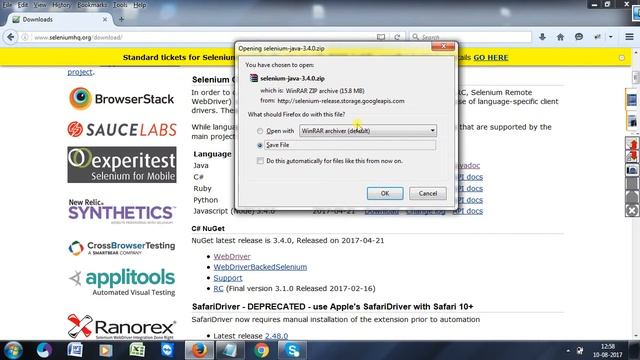Click Cancel in the download dialog
This screenshot has height=360, width=640.
tap(428, 193)
